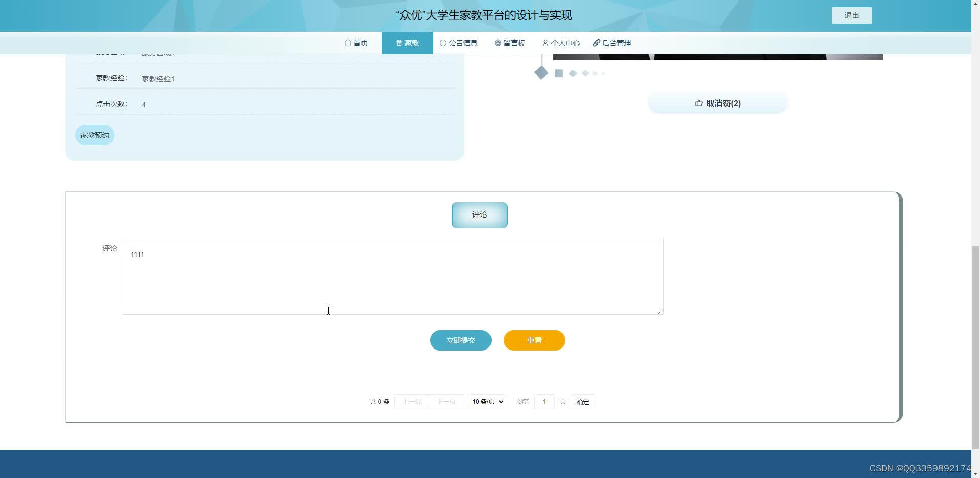Image resolution: width=980 pixels, height=478 pixels.
Task: Click the clock icon beside 公告信息
Action: (x=443, y=43)
